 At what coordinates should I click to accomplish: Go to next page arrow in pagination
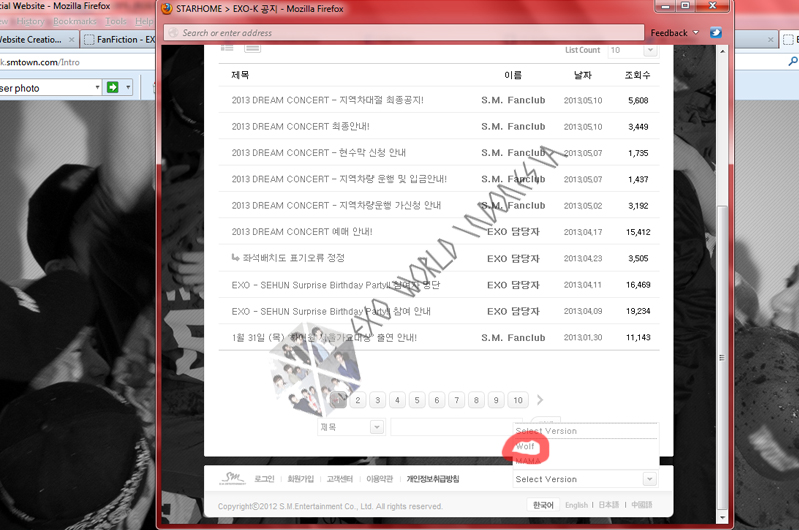[x=540, y=400]
